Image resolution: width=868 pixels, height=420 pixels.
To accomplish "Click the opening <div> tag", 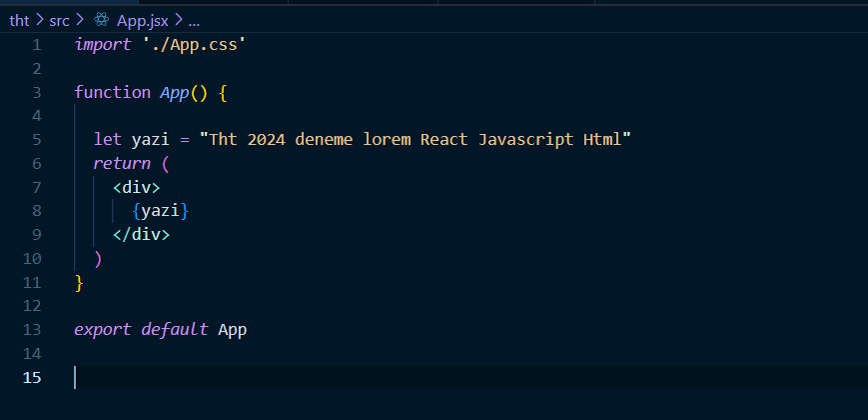I will point(136,187).
